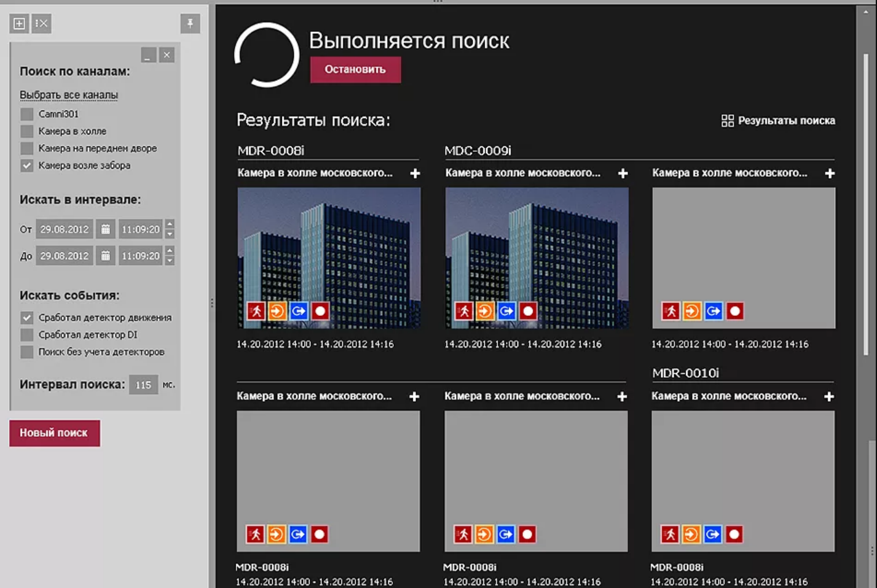Click the От date field 29.08.2012
877x588 pixels.
pos(65,229)
